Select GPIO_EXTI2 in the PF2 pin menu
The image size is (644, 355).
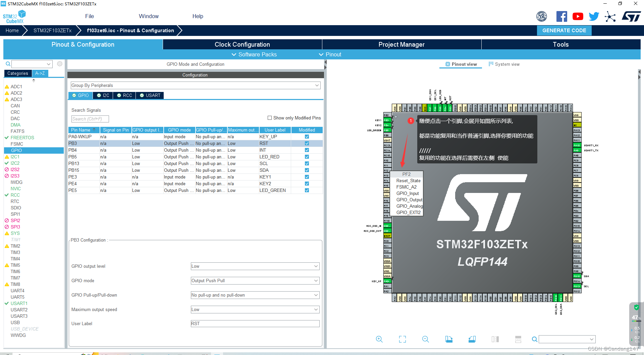[x=407, y=212]
